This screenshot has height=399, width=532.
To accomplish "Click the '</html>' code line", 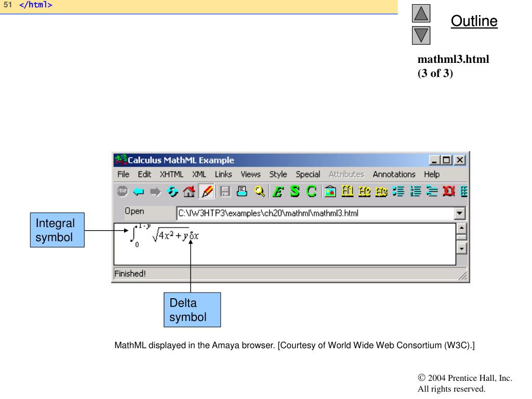I will [36, 5].
